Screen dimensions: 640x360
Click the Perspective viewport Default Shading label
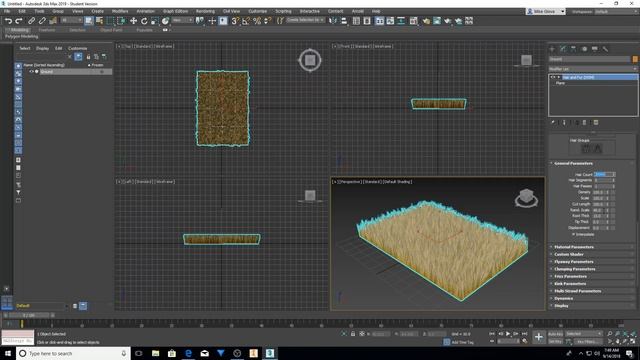[398, 182]
